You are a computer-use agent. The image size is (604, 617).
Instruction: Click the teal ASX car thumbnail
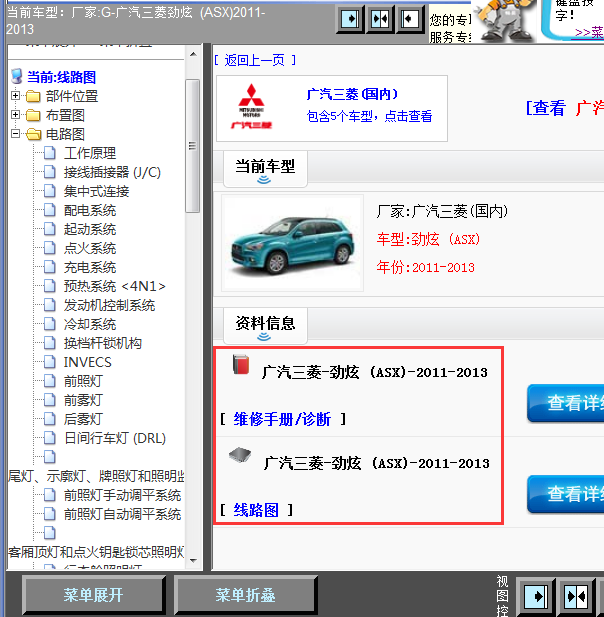point(292,243)
